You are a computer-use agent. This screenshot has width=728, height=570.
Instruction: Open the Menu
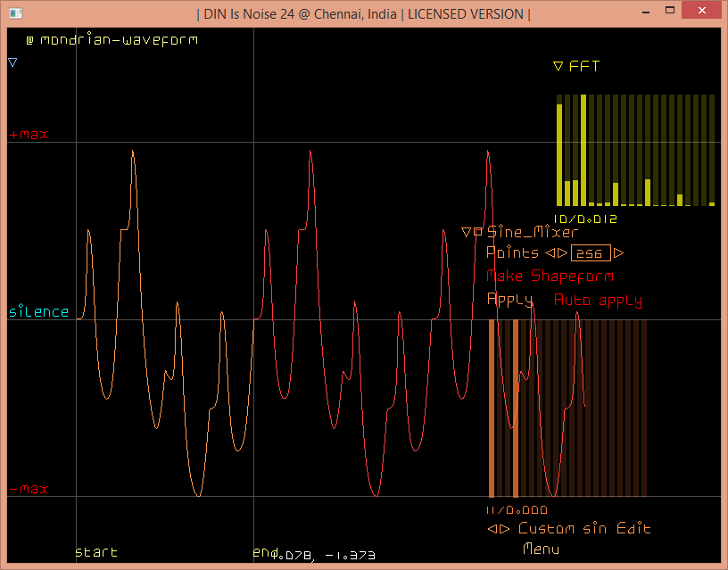541,549
